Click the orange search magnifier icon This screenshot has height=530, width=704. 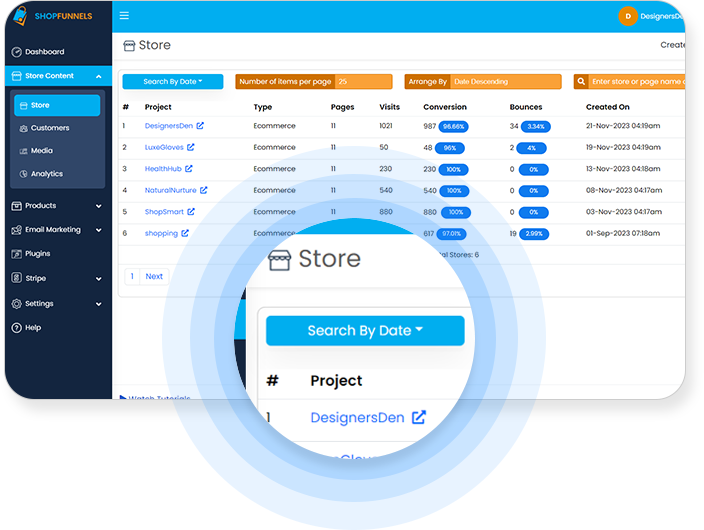582,82
